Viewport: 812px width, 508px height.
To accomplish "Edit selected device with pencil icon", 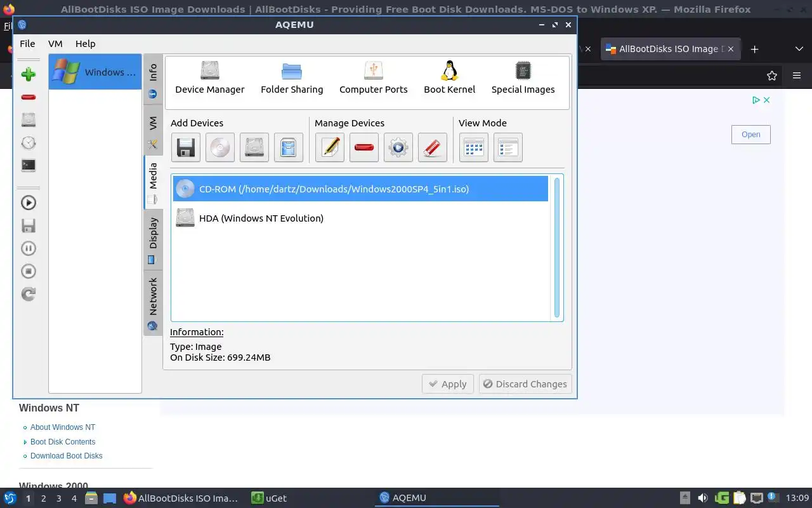I will pyautogui.click(x=330, y=147).
